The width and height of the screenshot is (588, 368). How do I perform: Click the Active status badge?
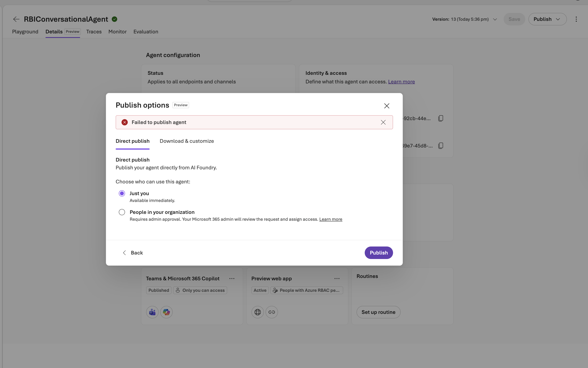260,290
